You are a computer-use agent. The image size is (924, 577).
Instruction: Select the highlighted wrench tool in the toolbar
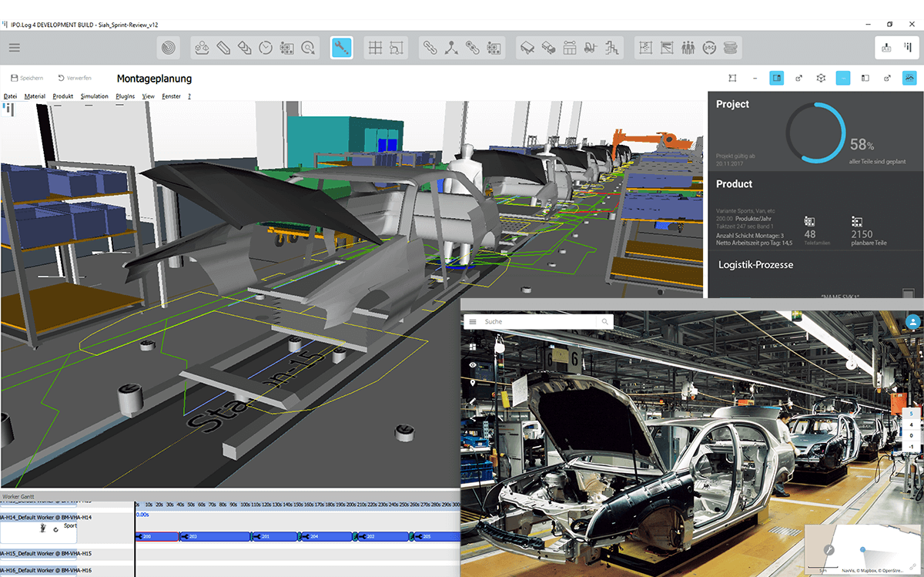tap(341, 47)
